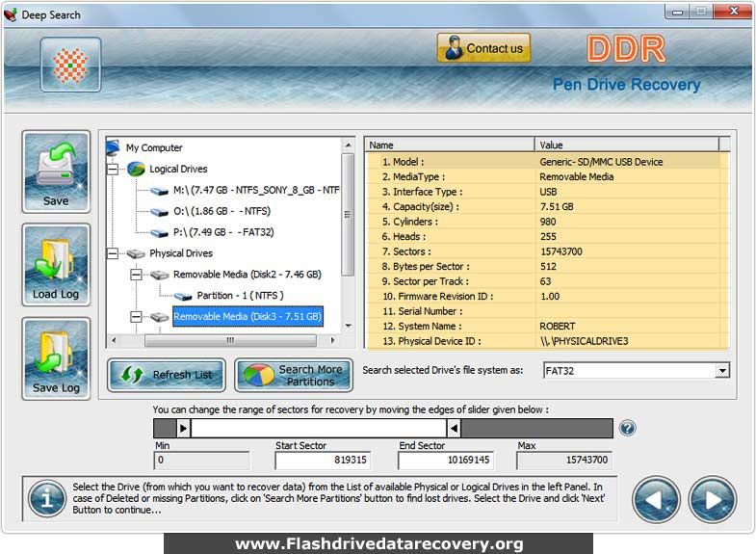Screen dimensions: 756x554
Task: Click the Physical Drives label
Action: click(181, 253)
